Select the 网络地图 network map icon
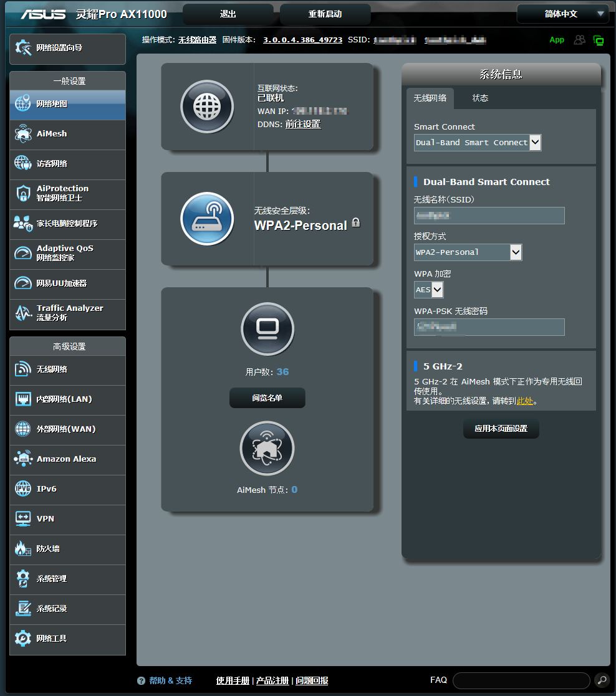This screenshot has width=616, height=696. (23, 103)
